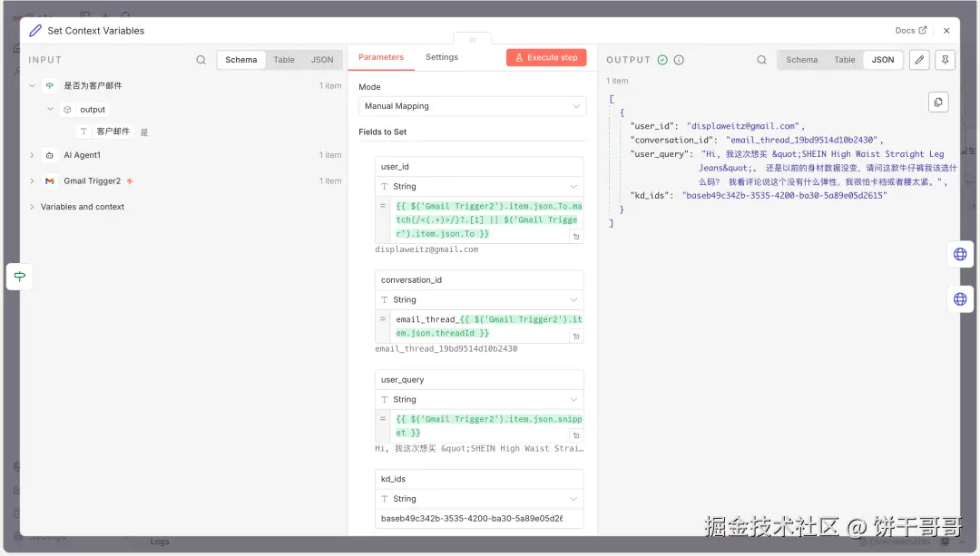Open the Docs external link
Image resolution: width=980 pixels, height=556 pixels.
pos(911,31)
